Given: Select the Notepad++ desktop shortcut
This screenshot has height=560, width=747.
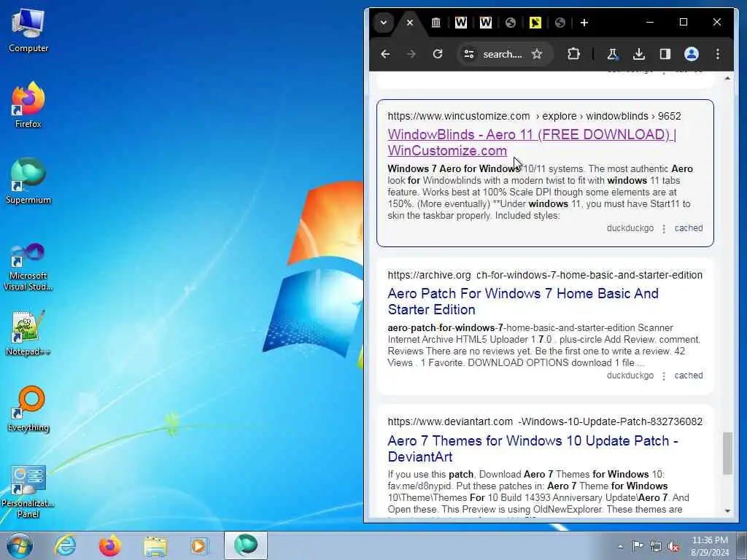Looking at the screenshot, I should click(28, 333).
